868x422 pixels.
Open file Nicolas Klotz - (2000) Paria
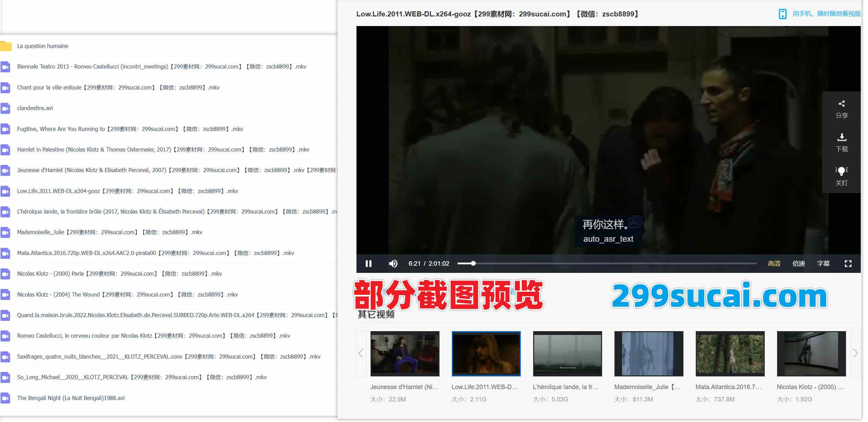(119, 274)
